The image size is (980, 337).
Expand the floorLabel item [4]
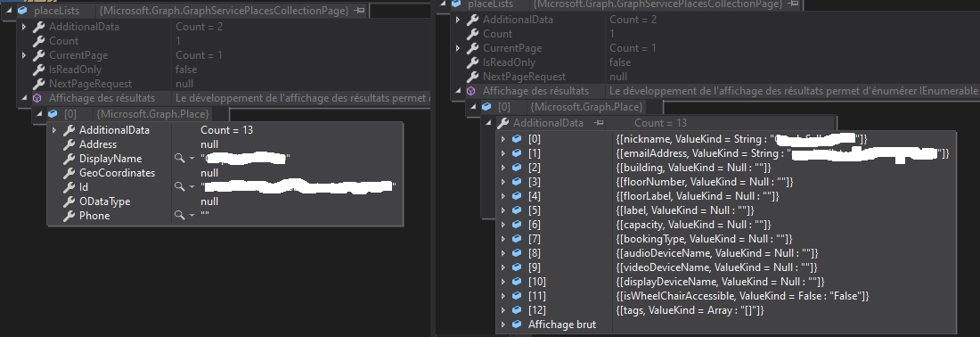coord(503,196)
